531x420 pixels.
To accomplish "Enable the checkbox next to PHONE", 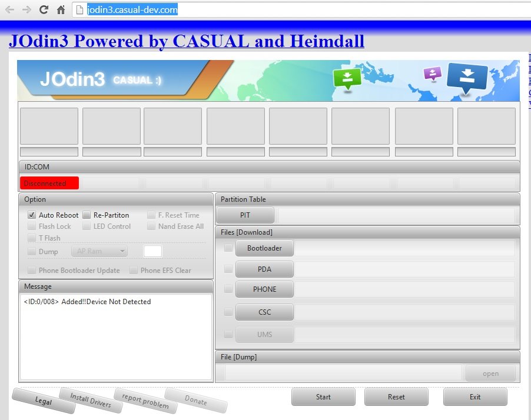I will tap(228, 289).
